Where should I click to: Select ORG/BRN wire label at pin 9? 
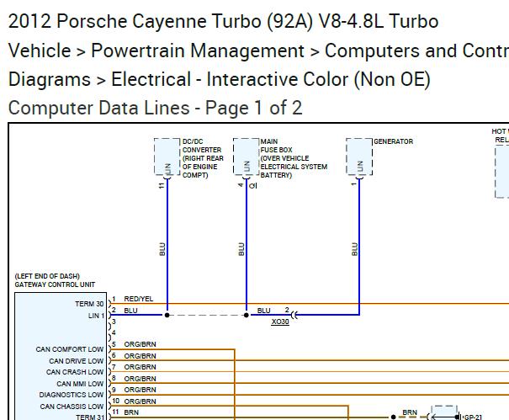click(x=140, y=390)
